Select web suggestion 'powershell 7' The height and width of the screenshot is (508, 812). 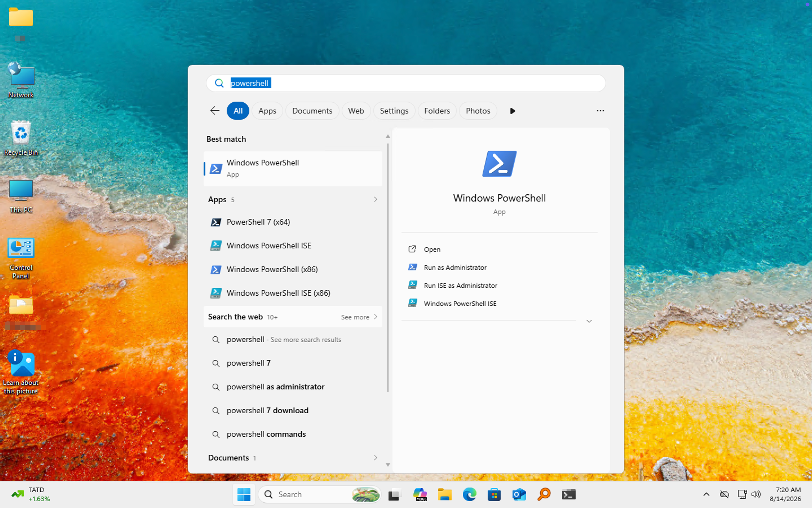(x=293, y=363)
